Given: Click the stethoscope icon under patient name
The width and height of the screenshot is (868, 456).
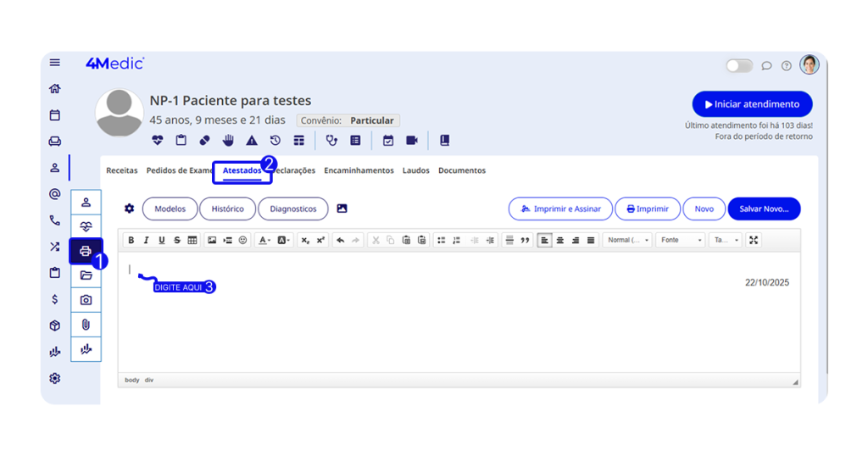Looking at the screenshot, I should [x=331, y=141].
